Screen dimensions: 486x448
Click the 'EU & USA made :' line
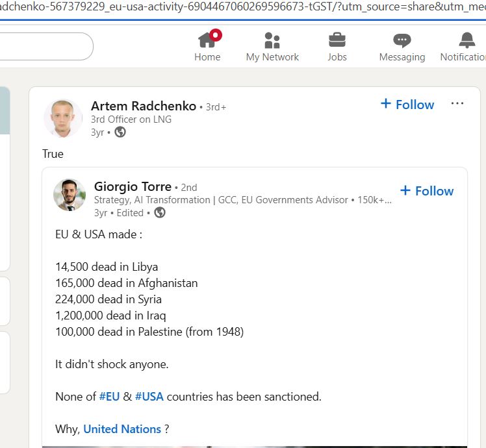tap(99, 234)
